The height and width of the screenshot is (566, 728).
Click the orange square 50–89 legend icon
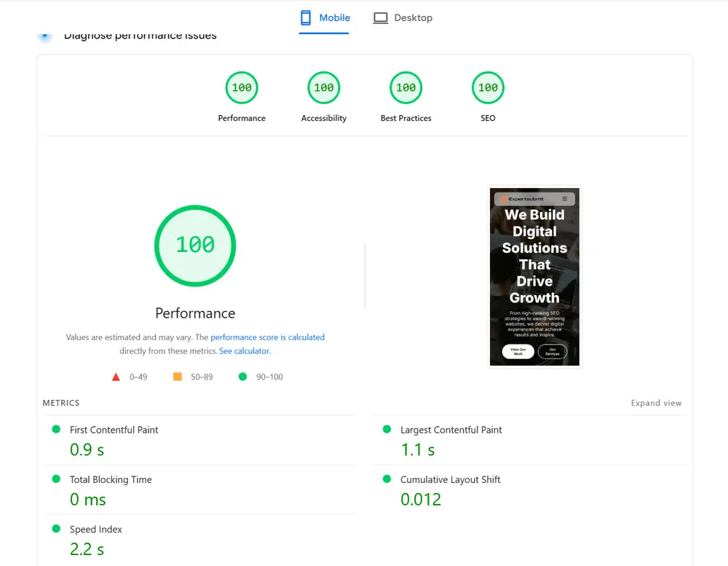point(177,377)
